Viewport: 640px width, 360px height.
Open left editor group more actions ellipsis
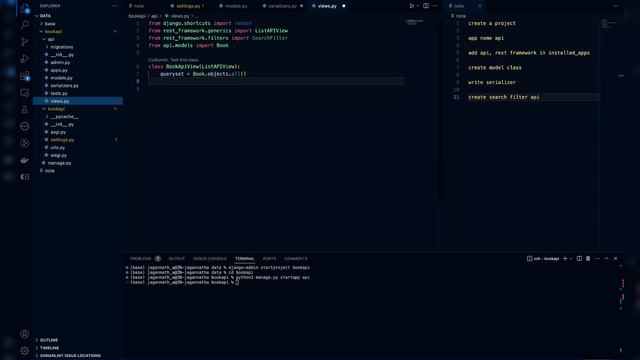pyautogui.click(x=435, y=6)
